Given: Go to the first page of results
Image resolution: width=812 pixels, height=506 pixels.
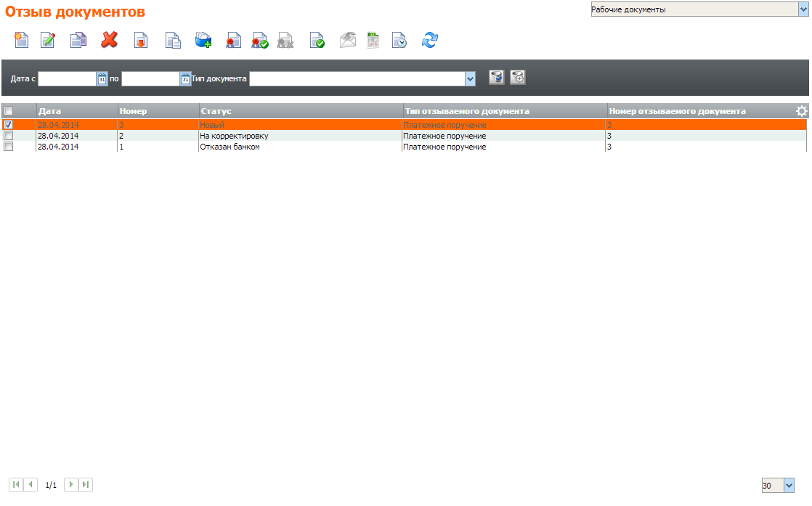Looking at the screenshot, I should [16, 485].
